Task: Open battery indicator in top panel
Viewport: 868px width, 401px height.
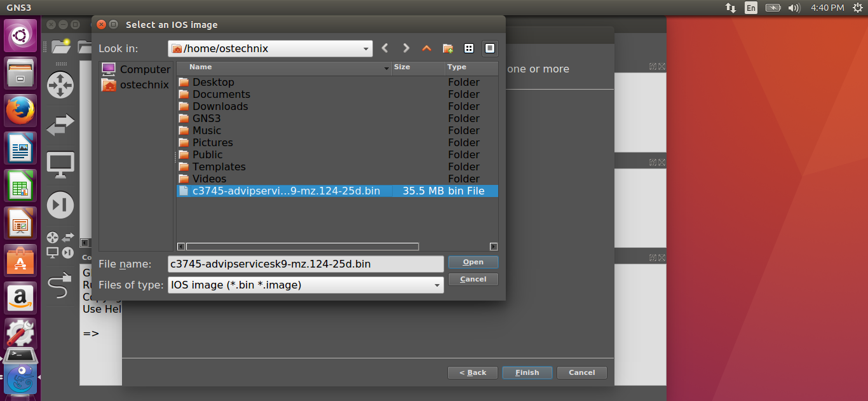Action: pos(773,8)
